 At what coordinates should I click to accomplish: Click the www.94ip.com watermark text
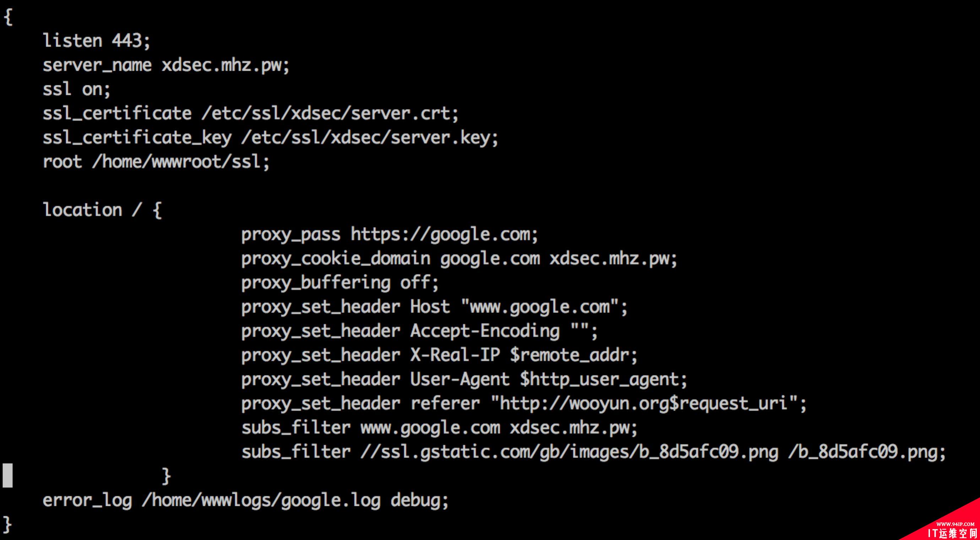click(955, 524)
